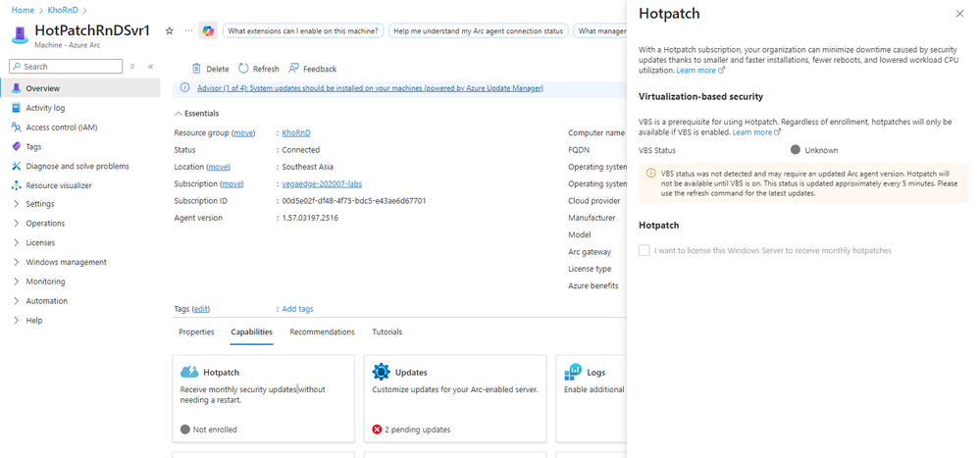980x458 pixels.
Task: Select the Capabilities tab
Action: pyautogui.click(x=252, y=331)
